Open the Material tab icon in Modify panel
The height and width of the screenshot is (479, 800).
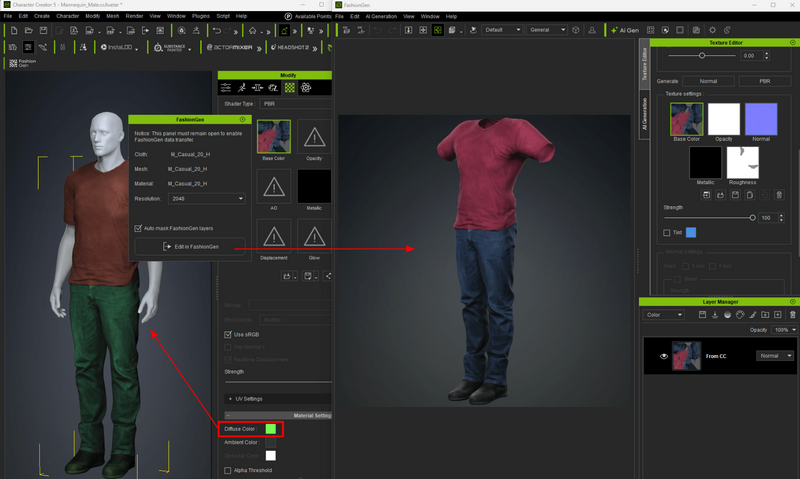290,88
